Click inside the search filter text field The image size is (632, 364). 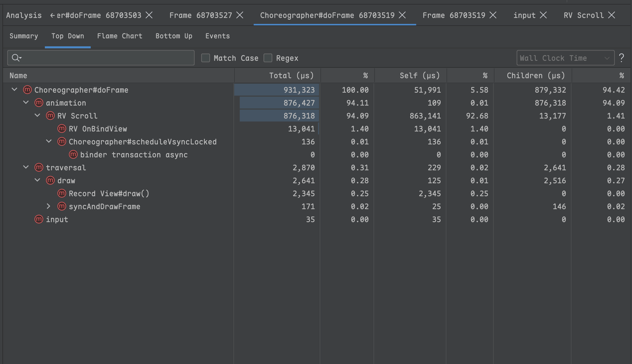click(x=108, y=58)
